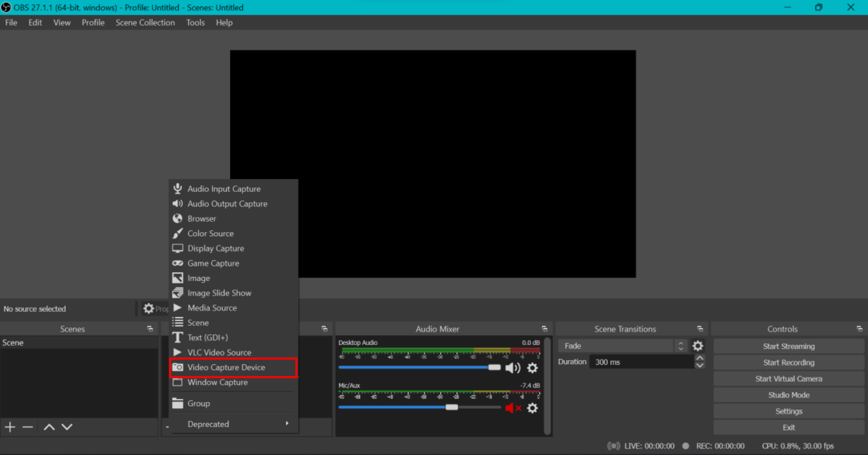Increase transition duration with up arrow
Image resolution: width=868 pixels, height=455 pixels.
tap(700, 358)
